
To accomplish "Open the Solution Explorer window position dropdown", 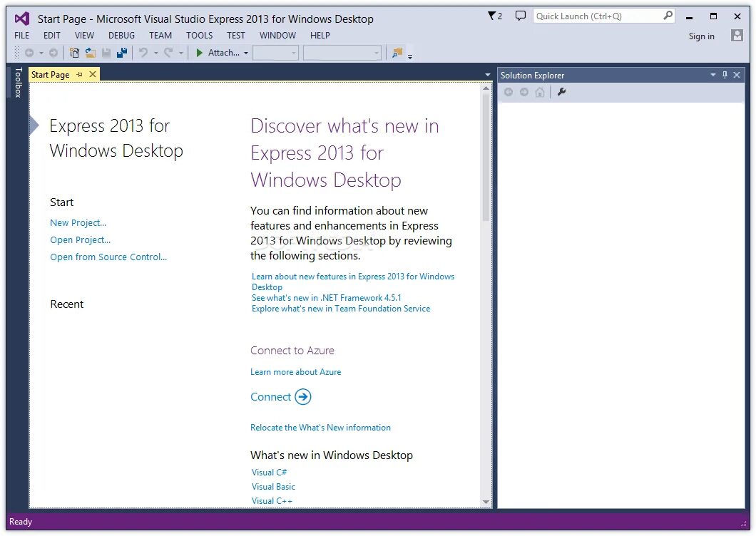I will (712, 75).
